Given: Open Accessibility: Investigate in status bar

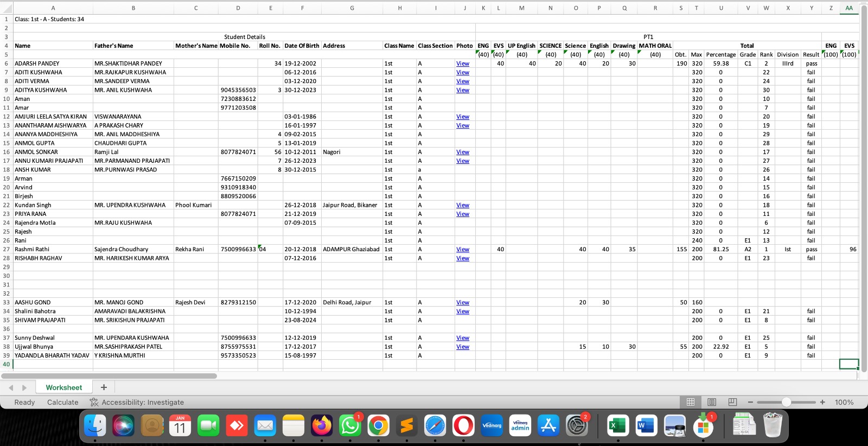Looking at the screenshot, I should coord(137,402).
